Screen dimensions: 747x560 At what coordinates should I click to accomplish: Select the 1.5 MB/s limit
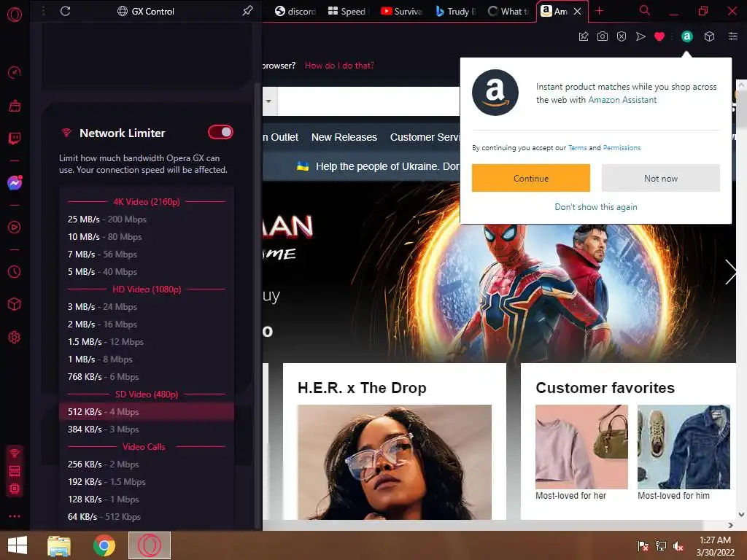tap(147, 341)
